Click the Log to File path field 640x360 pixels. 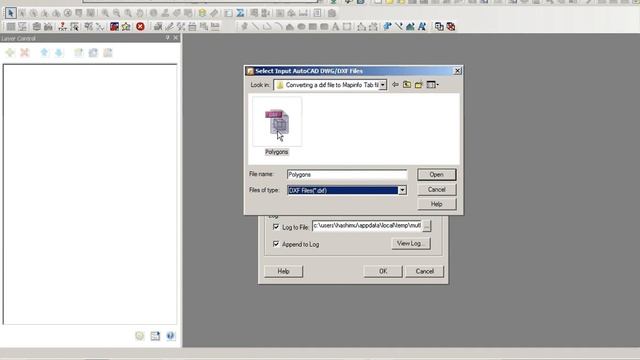click(x=367, y=226)
